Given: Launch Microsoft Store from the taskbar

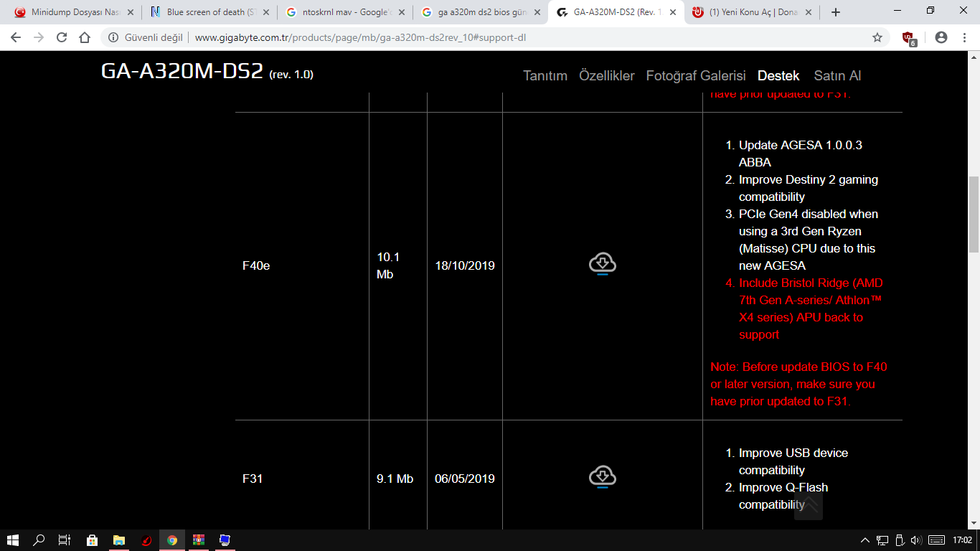Looking at the screenshot, I should coord(92,540).
